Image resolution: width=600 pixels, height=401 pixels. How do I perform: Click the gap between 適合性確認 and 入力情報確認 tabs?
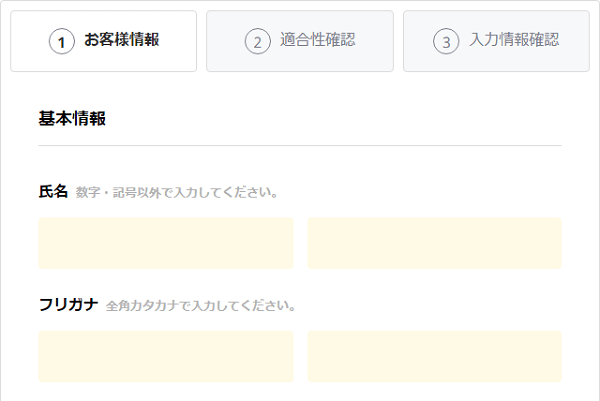point(398,41)
